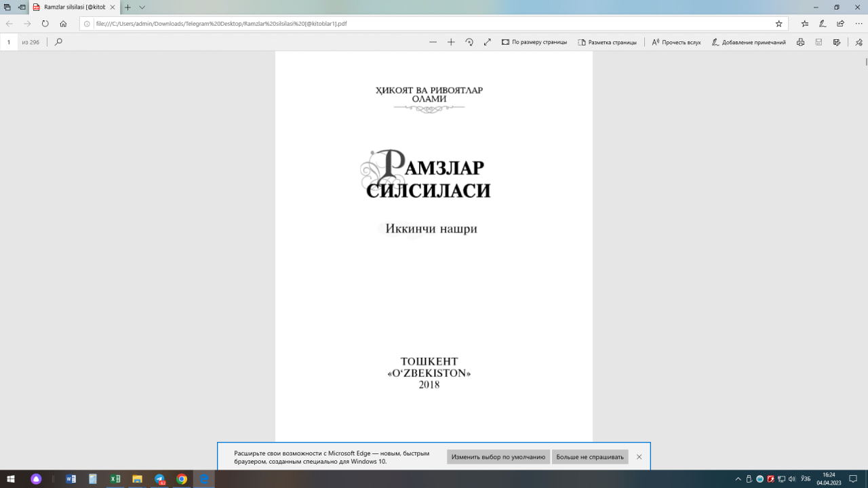The width and height of the screenshot is (868, 488).
Task: Open Google Chrome from taskbar
Action: click(x=182, y=479)
